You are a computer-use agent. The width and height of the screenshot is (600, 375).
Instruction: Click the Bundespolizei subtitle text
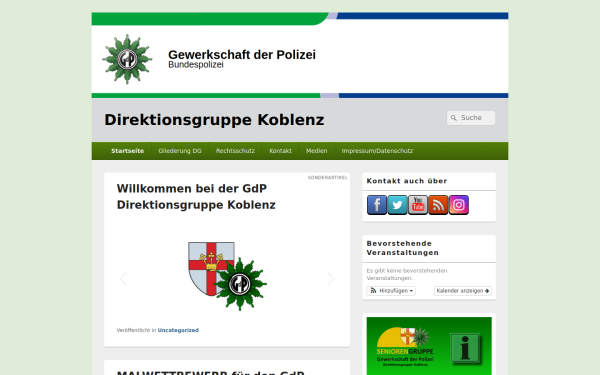(x=196, y=65)
